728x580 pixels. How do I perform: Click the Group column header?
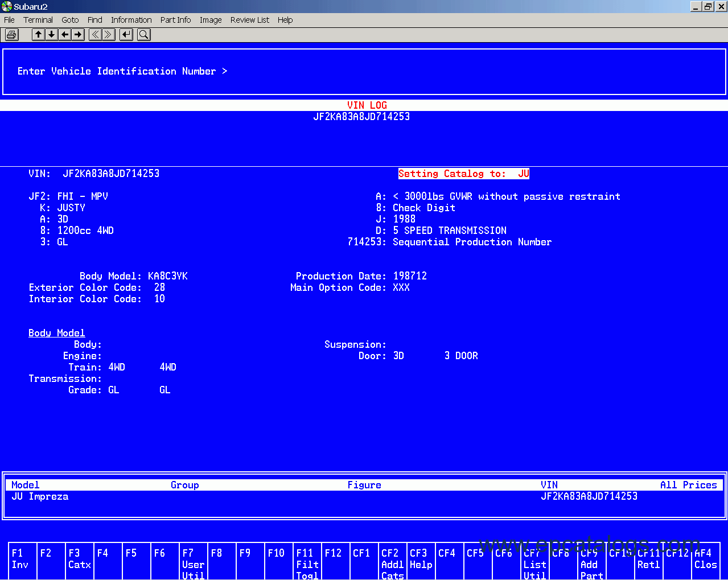[x=185, y=485]
